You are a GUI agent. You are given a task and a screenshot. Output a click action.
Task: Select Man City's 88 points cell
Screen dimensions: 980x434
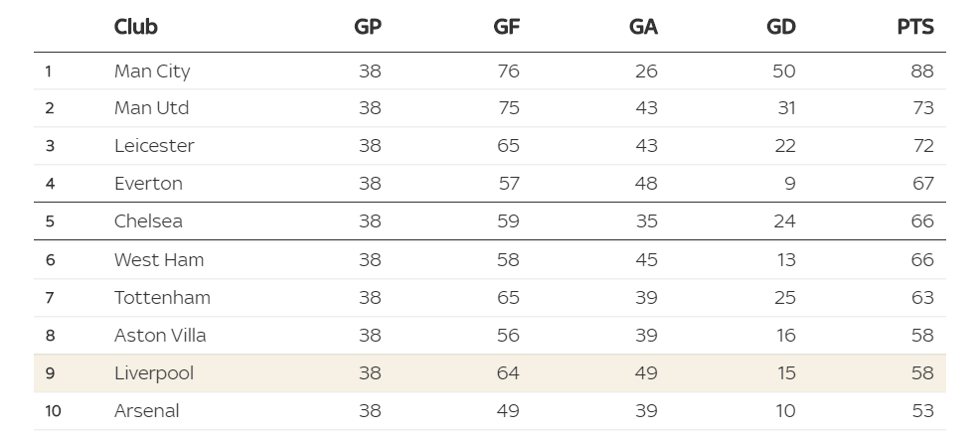(x=922, y=72)
